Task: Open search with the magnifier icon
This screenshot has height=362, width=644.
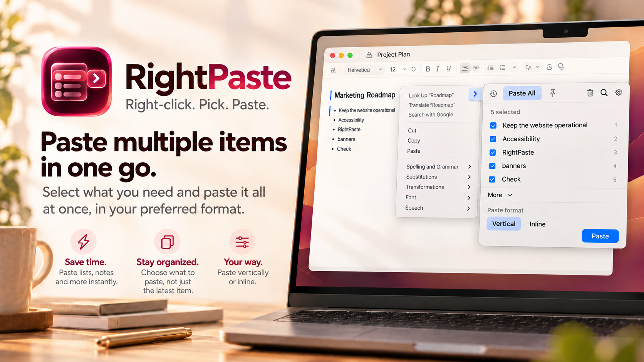Action: (604, 93)
